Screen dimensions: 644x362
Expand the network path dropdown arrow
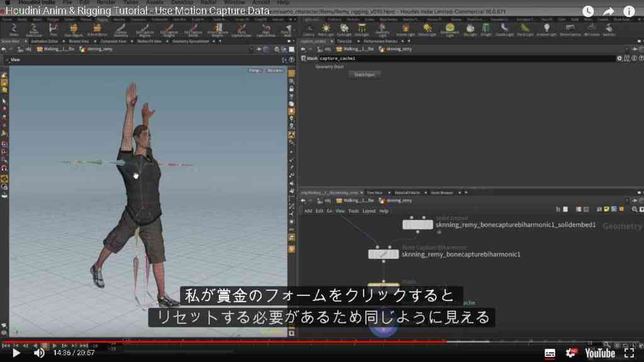tap(626, 200)
